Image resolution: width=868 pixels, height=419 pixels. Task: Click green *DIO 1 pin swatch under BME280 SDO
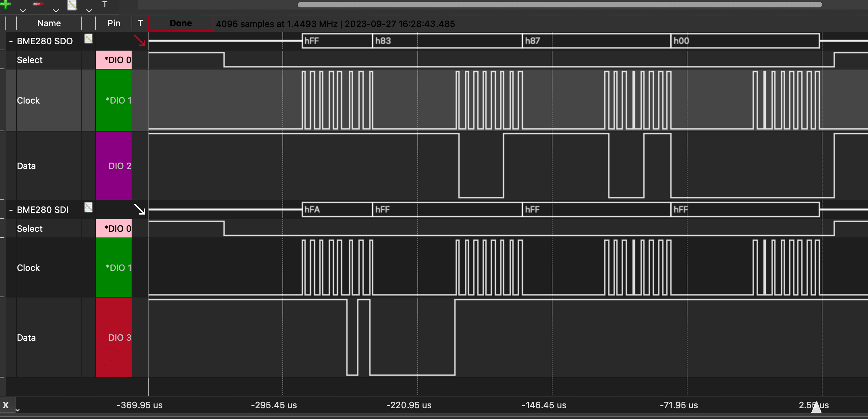114,100
